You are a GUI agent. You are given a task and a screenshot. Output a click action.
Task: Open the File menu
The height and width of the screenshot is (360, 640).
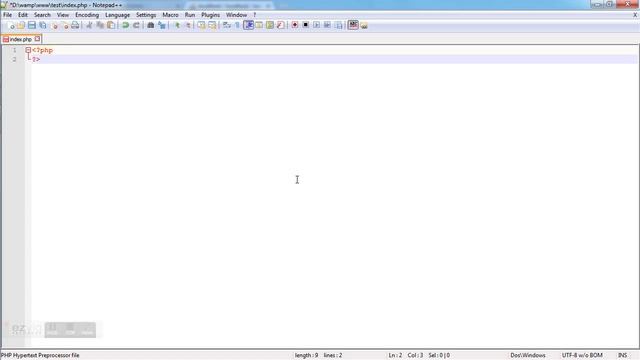click(x=7, y=15)
